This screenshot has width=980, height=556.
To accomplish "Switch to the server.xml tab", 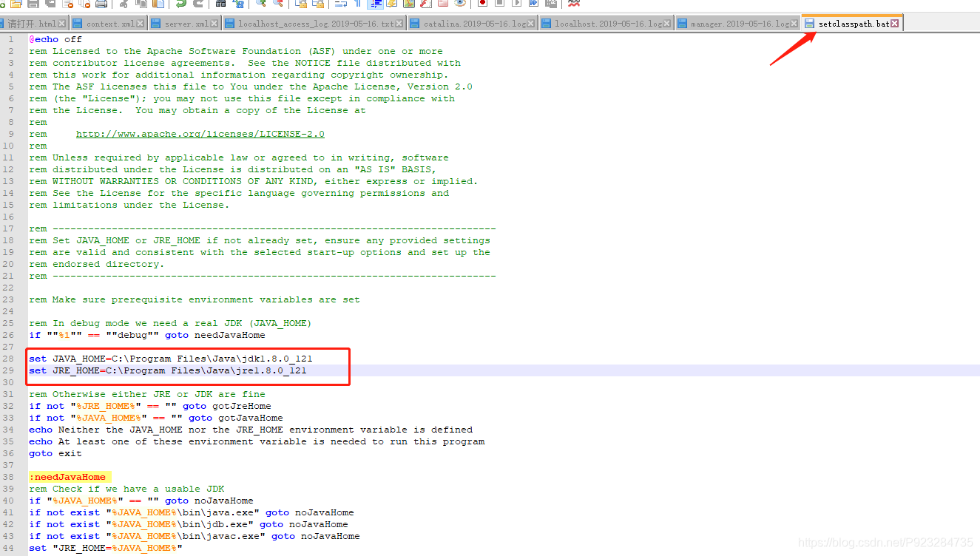I will (185, 24).
